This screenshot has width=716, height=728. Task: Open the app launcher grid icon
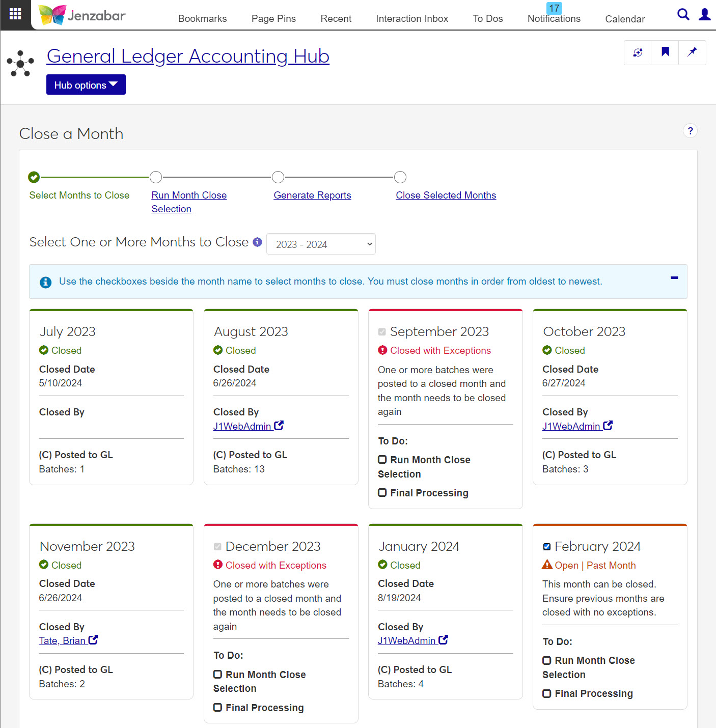point(15,14)
